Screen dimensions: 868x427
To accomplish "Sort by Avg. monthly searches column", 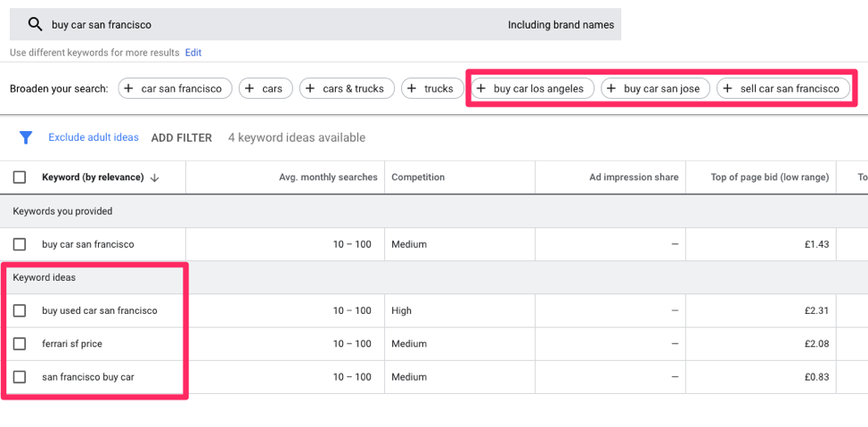I will [328, 177].
